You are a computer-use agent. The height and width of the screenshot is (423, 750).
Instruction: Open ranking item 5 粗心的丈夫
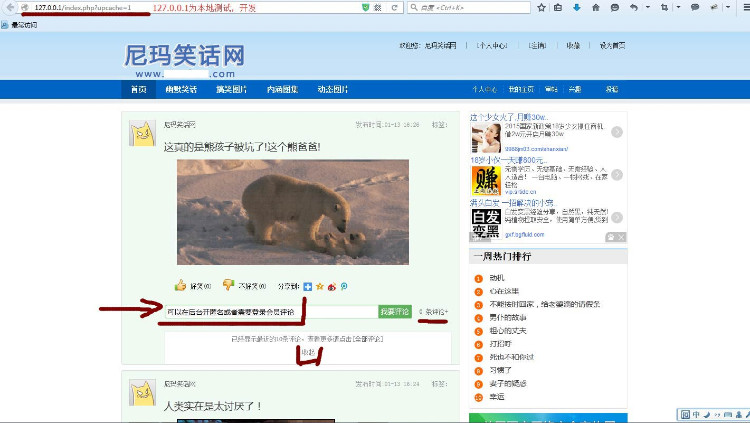click(507, 331)
